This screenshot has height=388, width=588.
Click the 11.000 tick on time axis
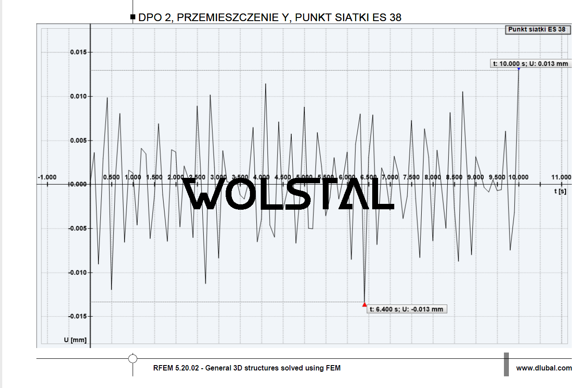pyautogui.click(x=561, y=177)
